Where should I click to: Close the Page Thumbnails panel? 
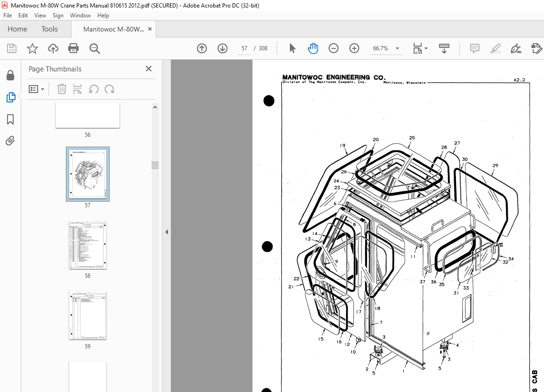(149, 69)
